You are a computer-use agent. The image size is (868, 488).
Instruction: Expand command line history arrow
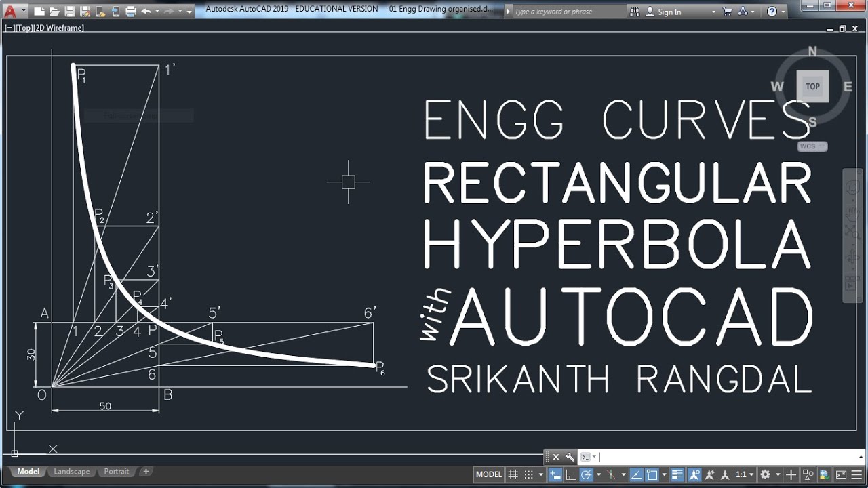pos(861,457)
